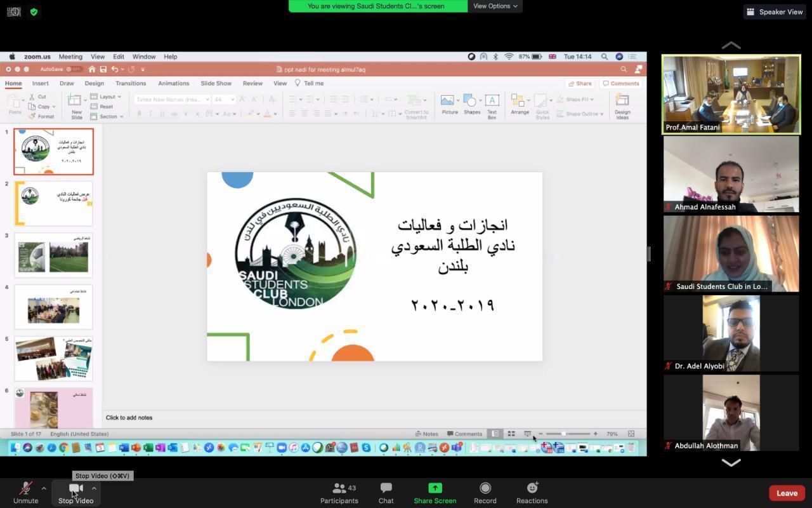Show more participants with the down chevron
This screenshot has width=812, height=508.
pos(731,463)
